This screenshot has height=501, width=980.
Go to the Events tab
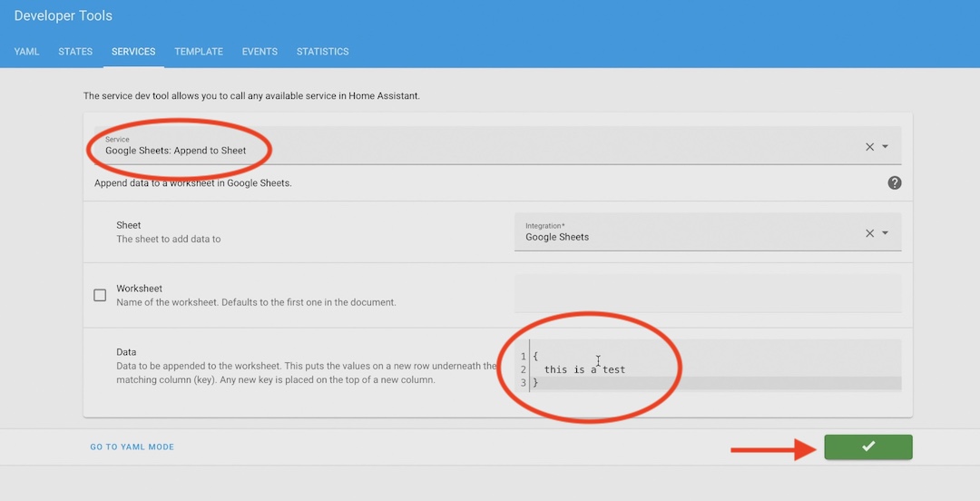click(260, 52)
